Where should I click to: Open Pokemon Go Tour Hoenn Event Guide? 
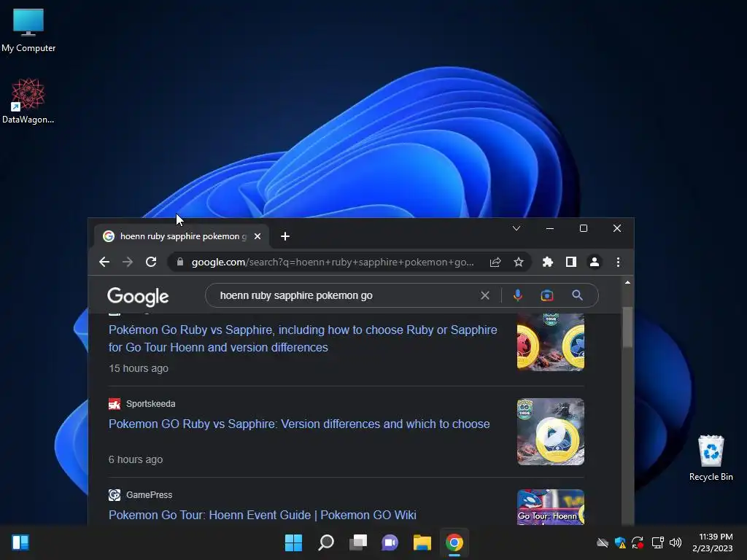tap(263, 515)
